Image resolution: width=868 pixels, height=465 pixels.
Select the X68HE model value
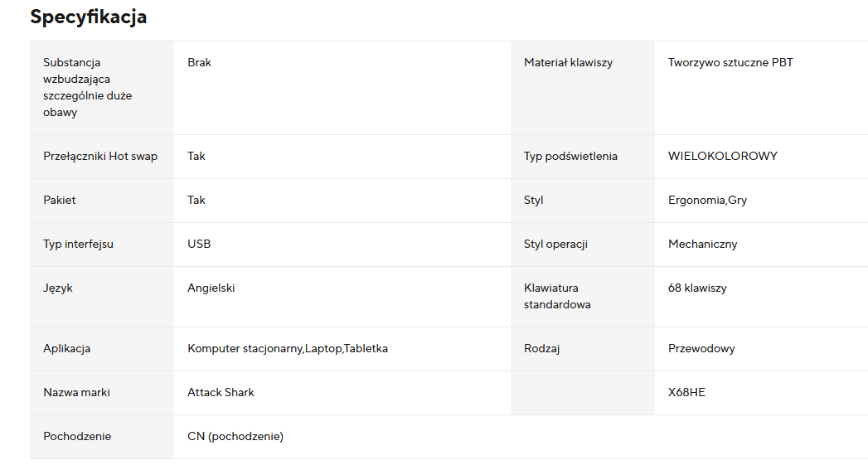pyautogui.click(x=686, y=392)
